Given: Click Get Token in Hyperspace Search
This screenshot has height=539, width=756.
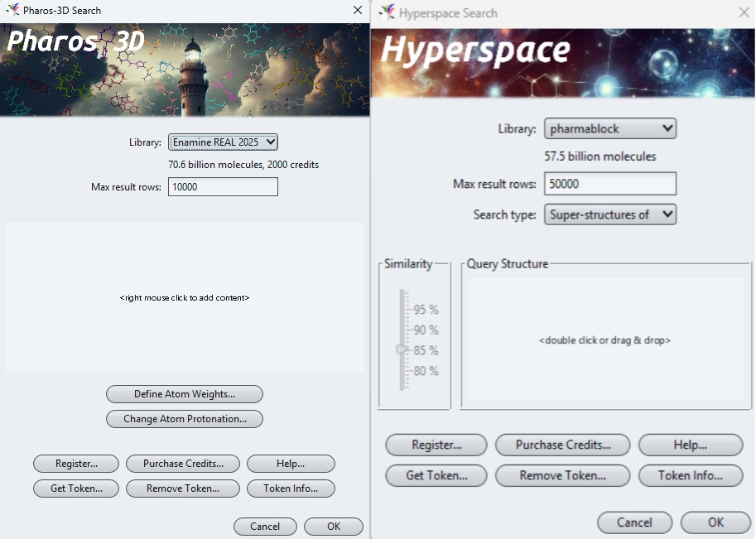Looking at the screenshot, I should 436,475.
